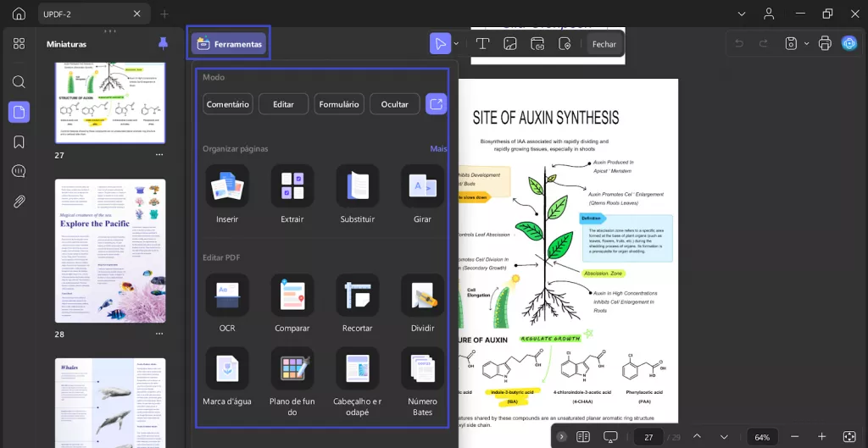The height and width of the screenshot is (448, 868).
Task: Open the Marca d'água tool
Action: click(227, 377)
